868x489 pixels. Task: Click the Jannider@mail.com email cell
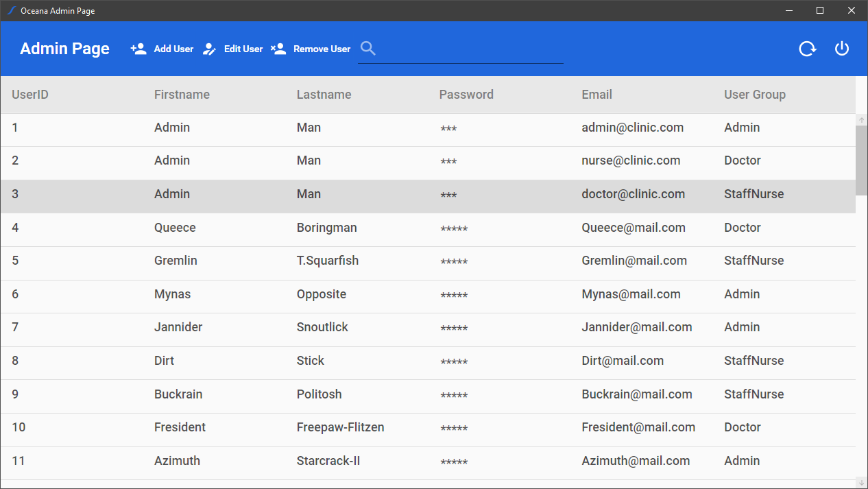637,327
